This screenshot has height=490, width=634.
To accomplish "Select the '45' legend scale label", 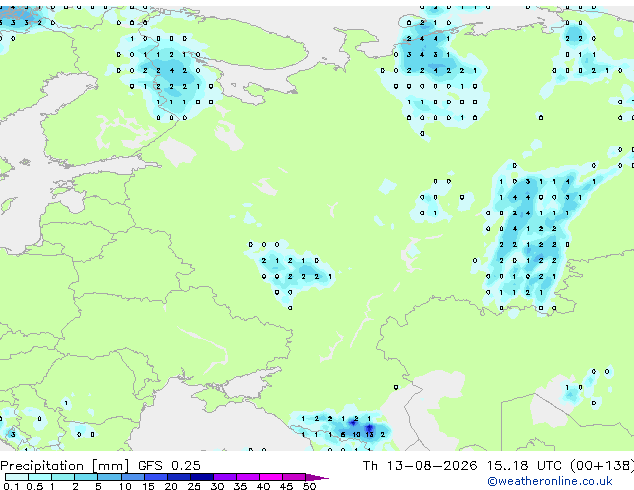I will pyautogui.click(x=286, y=486).
